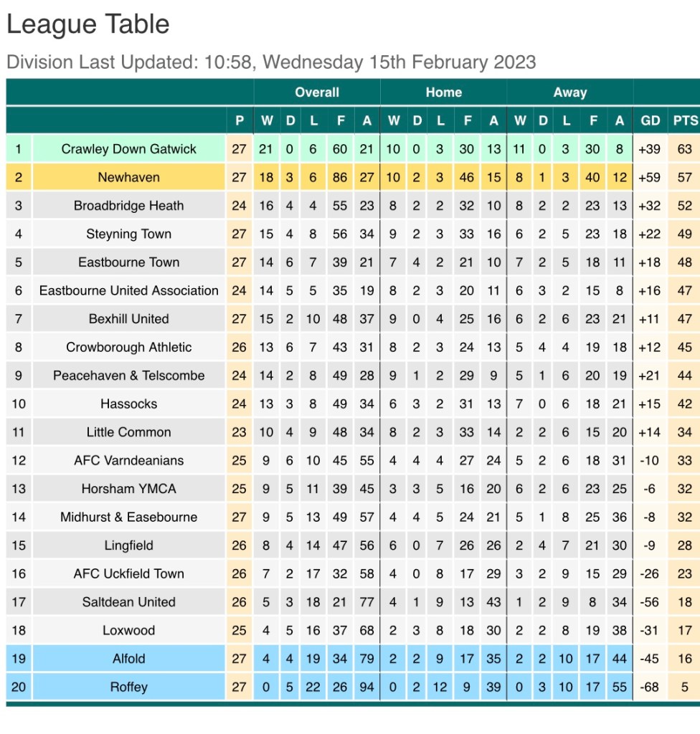Click the Saltdean United team name
The image size is (700, 734).
pyautogui.click(x=129, y=602)
